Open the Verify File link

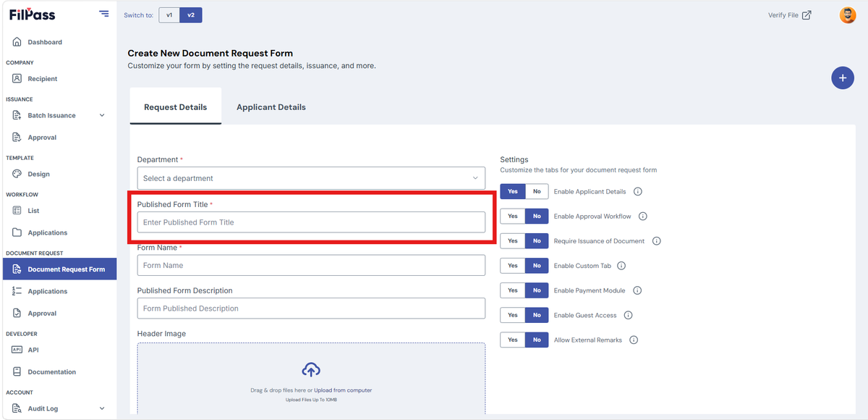(x=790, y=15)
